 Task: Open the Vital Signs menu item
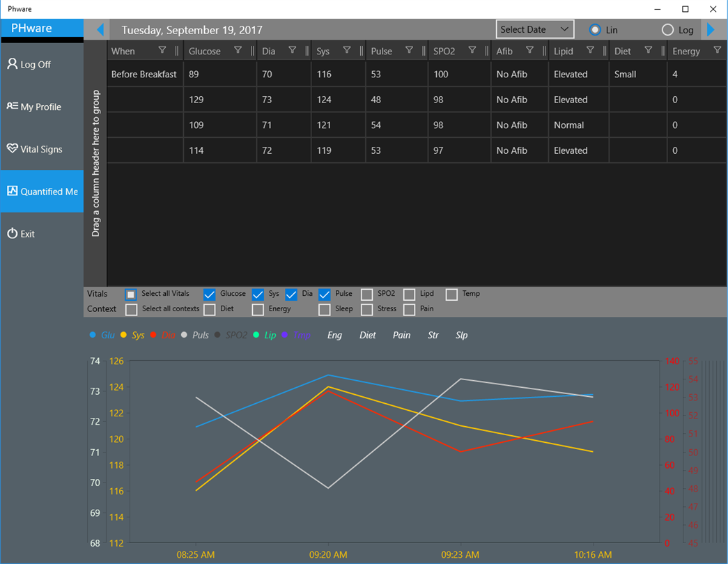pos(42,149)
